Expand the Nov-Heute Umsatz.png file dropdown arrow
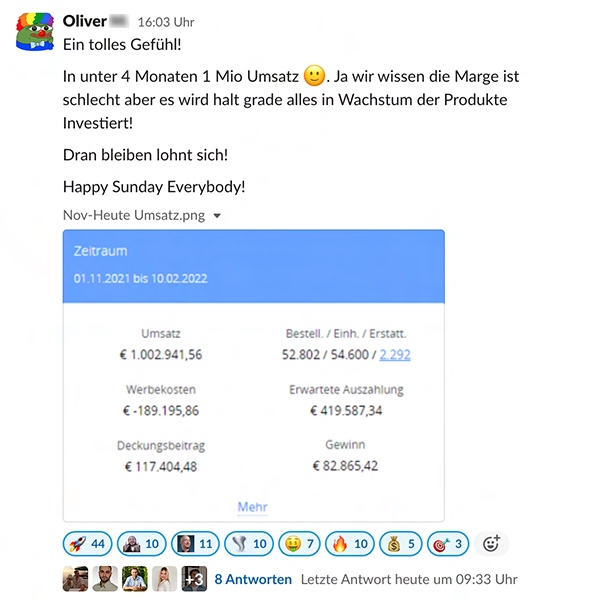 coord(217,216)
